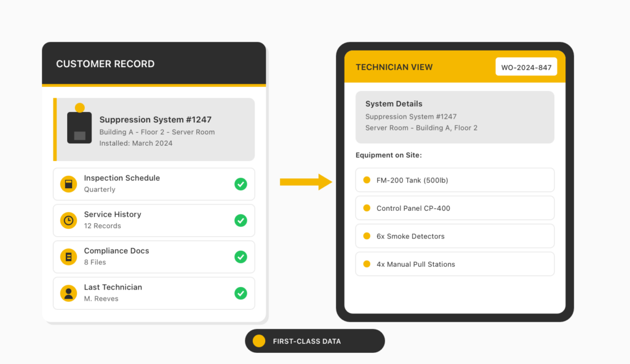Click the Compliance Docs document icon
This screenshot has width=630, height=364.
point(68,256)
